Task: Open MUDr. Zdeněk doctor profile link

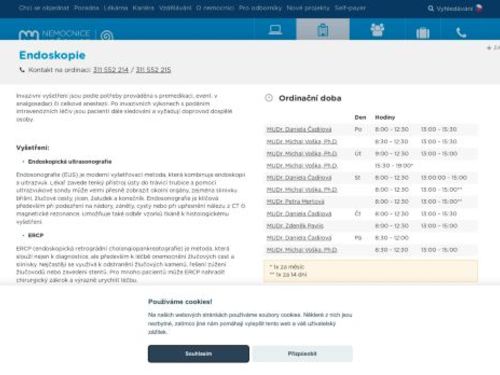Action: click(x=295, y=226)
